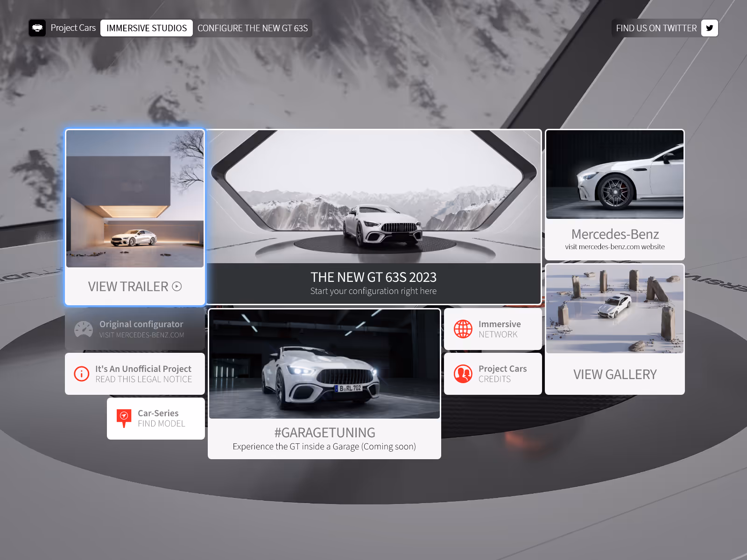747x560 pixels.
Task: Click the play icon beside View Trailer
Action: click(x=177, y=287)
